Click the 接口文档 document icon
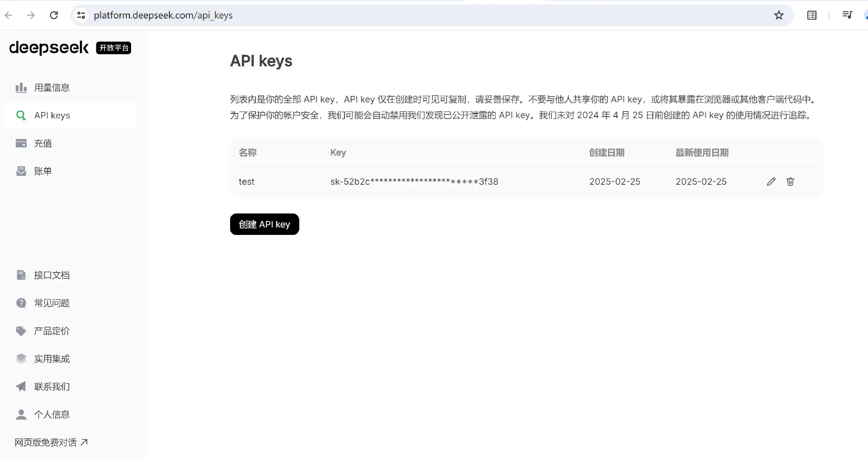 pyautogui.click(x=21, y=275)
